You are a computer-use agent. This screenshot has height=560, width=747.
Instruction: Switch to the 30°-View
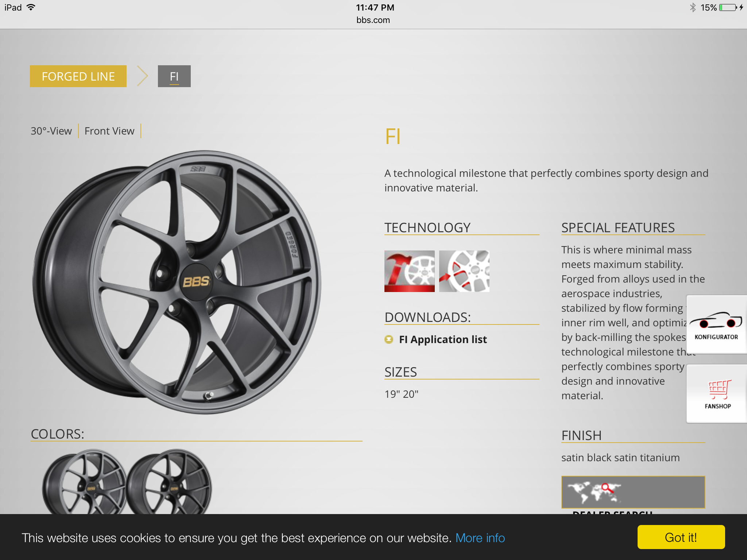pyautogui.click(x=51, y=131)
